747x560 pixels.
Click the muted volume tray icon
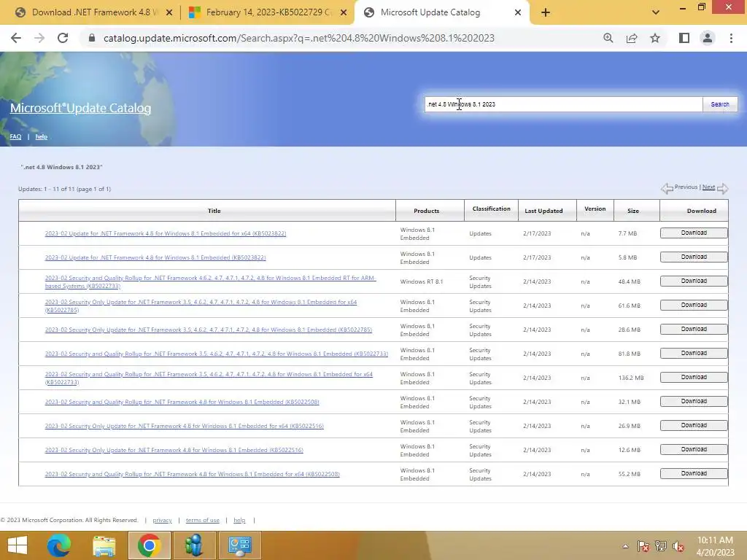678,546
